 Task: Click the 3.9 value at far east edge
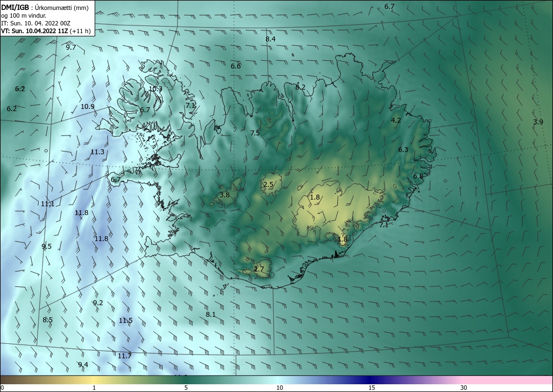pyautogui.click(x=538, y=122)
